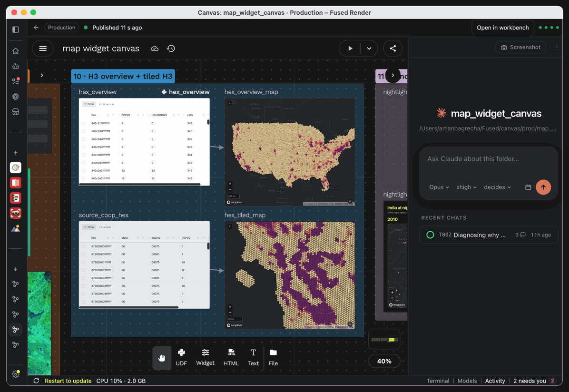
Task: Expand the hex_overview_map side panel chevron
Action: 230,103
